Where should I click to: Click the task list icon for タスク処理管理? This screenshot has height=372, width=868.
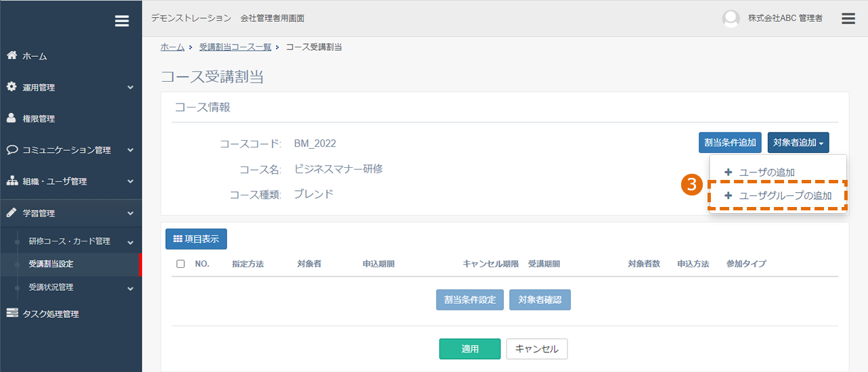click(12, 313)
